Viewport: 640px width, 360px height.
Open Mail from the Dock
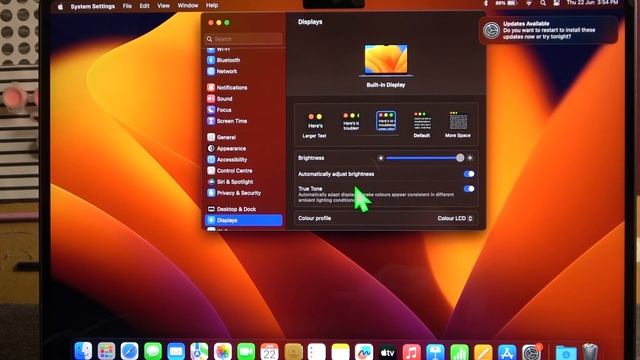(x=176, y=351)
